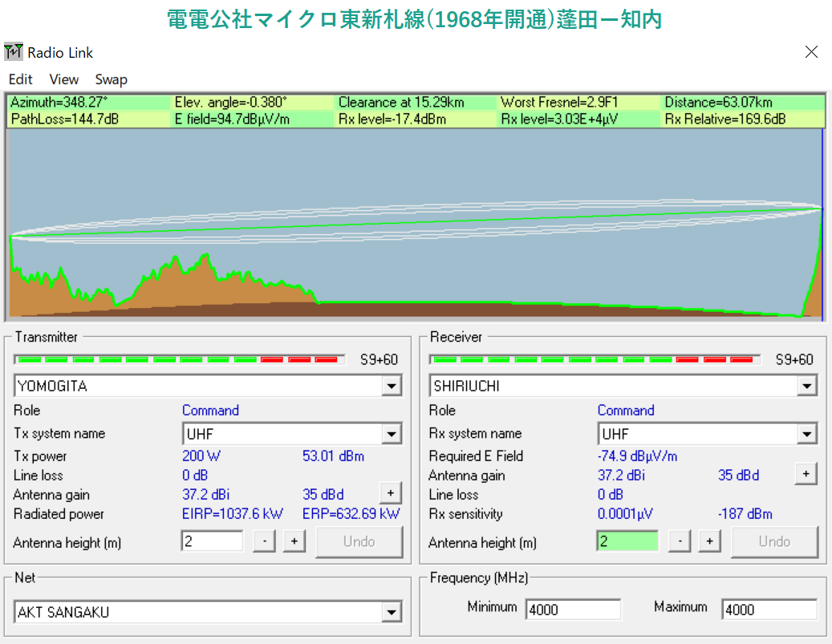832x644 pixels.
Task: Decrease transmitter antenna height with minus button
Action: [264, 541]
